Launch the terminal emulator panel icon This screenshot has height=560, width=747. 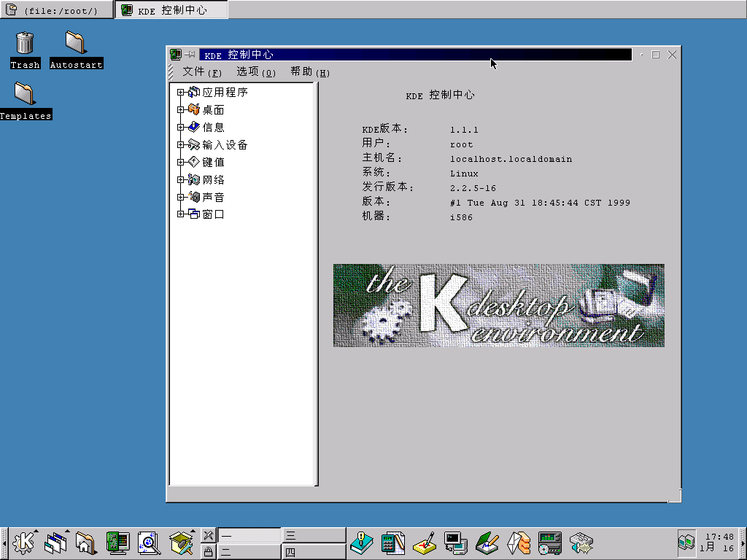click(x=456, y=542)
